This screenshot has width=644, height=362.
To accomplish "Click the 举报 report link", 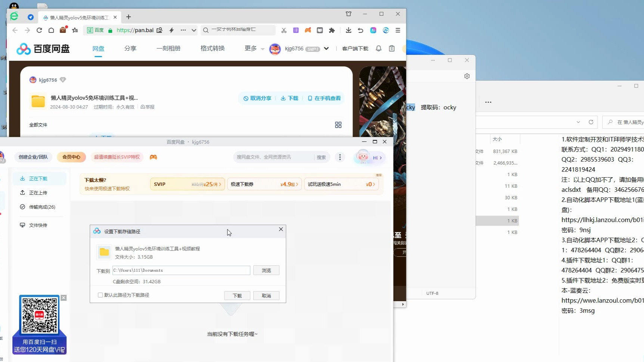I will click(148, 107).
